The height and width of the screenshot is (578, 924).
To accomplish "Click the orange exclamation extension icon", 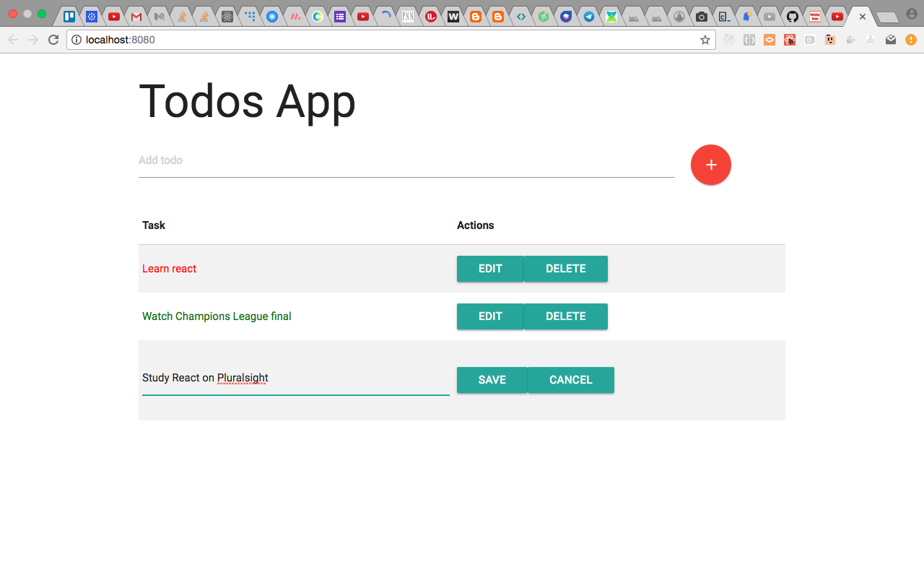I will tap(910, 40).
